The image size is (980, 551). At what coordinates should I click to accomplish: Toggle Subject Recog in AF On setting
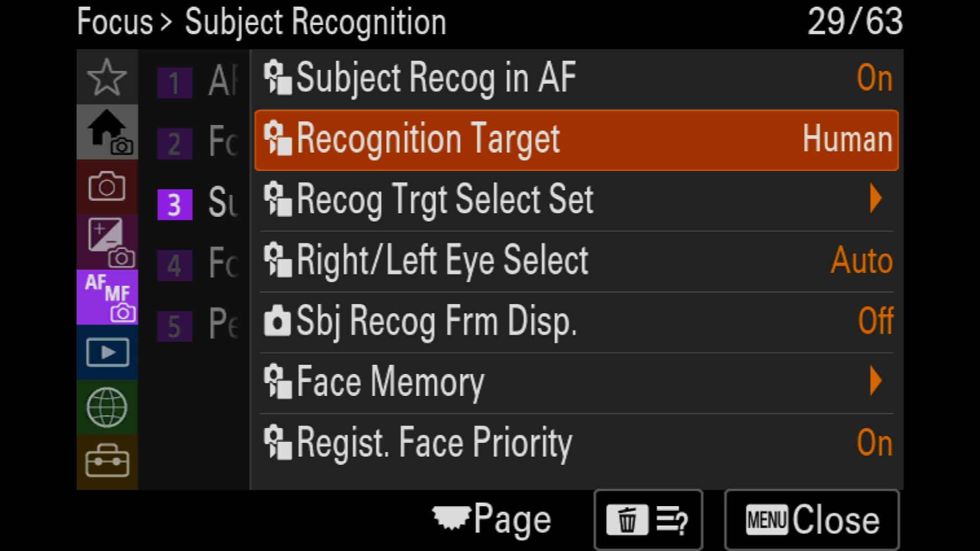coord(577,79)
